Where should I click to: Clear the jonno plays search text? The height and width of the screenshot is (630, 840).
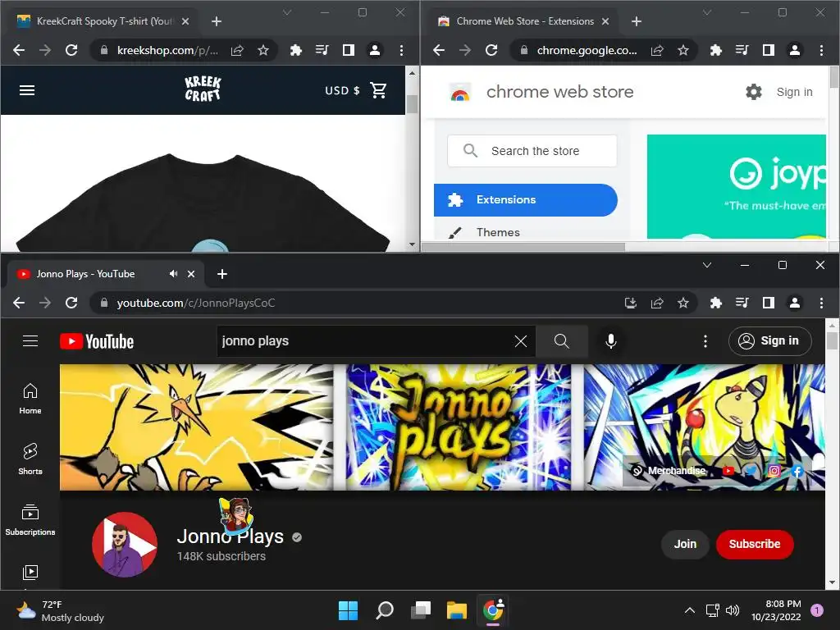(x=521, y=341)
